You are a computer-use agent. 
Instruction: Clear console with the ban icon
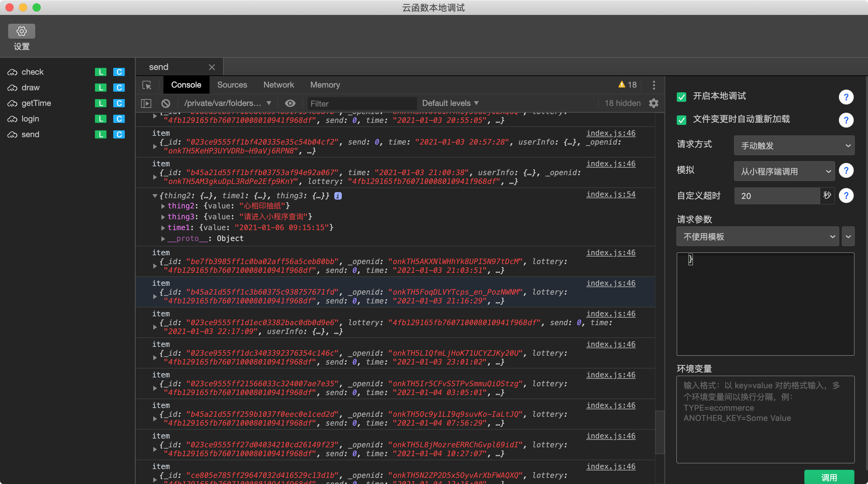tap(166, 103)
